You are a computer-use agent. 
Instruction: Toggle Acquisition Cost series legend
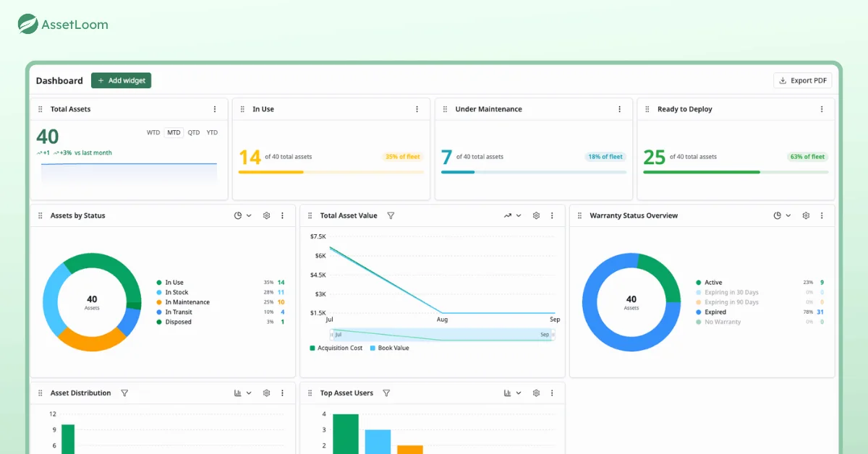(x=336, y=348)
